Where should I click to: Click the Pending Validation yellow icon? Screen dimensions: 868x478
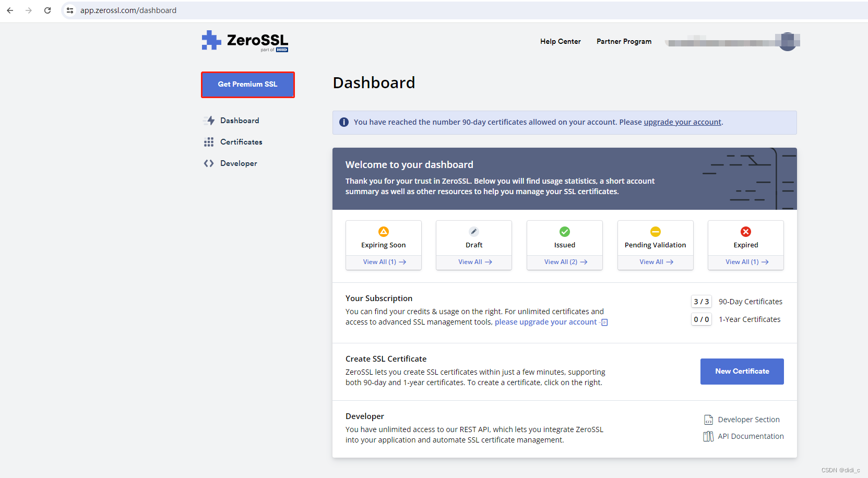pos(656,232)
